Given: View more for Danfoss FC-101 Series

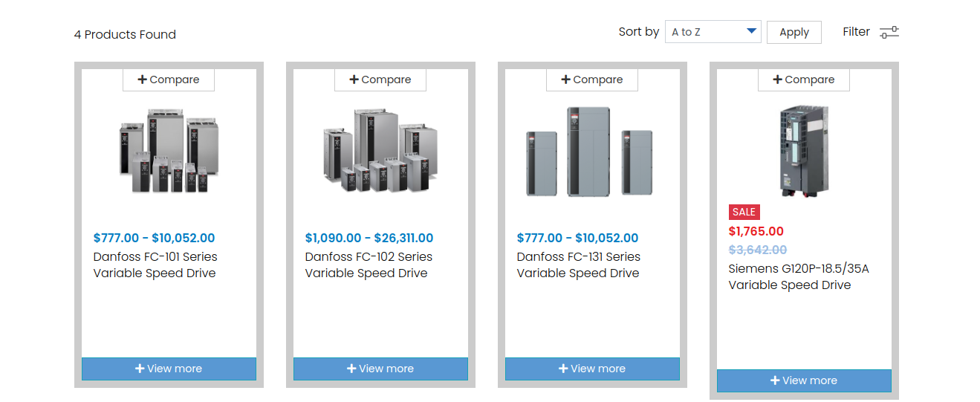Looking at the screenshot, I should (169, 369).
